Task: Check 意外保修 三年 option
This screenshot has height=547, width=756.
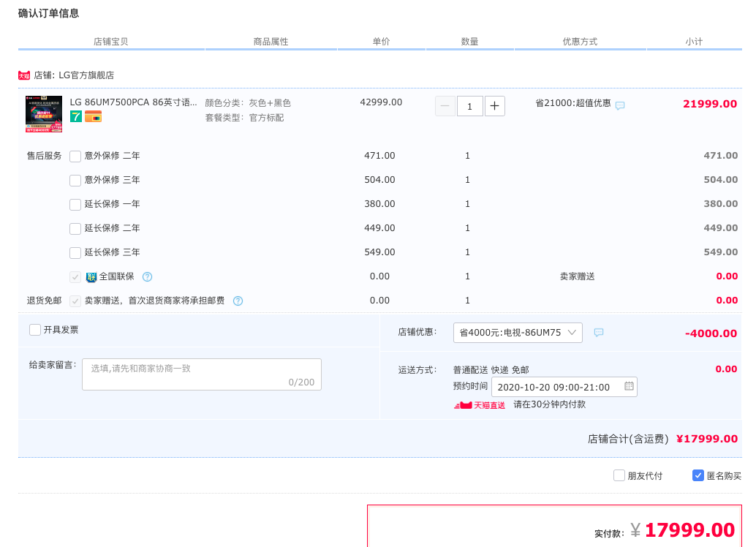Action: [x=75, y=181]
